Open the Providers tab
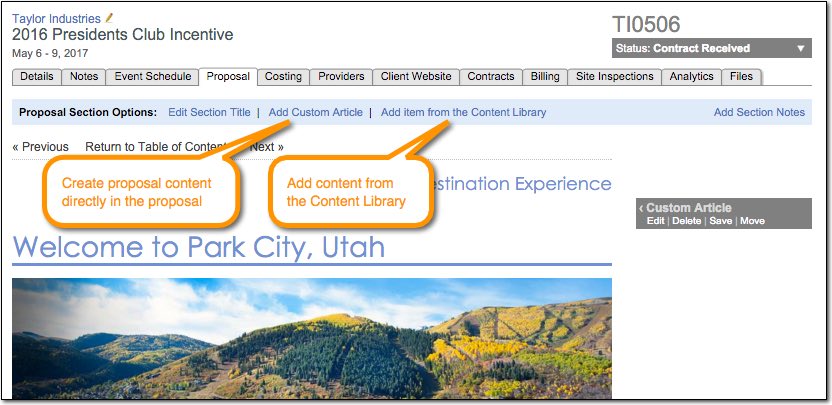The width and height of the screenshot is (832, 405). click(341, 77)
